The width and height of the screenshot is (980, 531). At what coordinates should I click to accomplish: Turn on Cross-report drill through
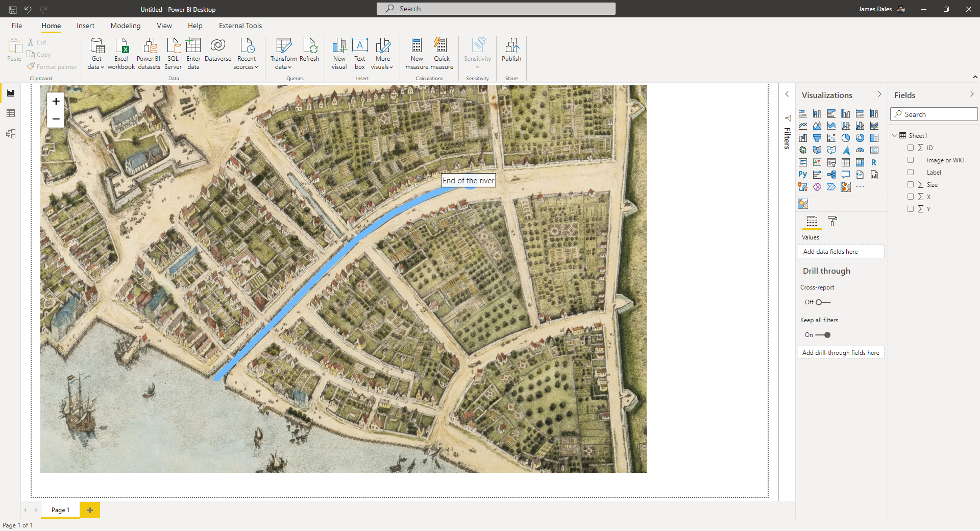[823, 302]
